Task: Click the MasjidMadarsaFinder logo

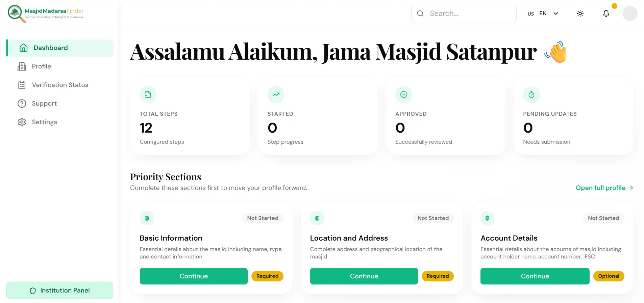Action: [x=46, y=14]
